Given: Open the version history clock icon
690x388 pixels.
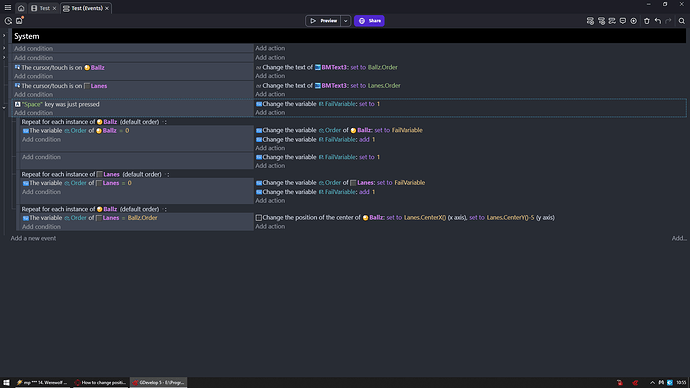Looking at the screenshot, I should click(x=8, y=21).
